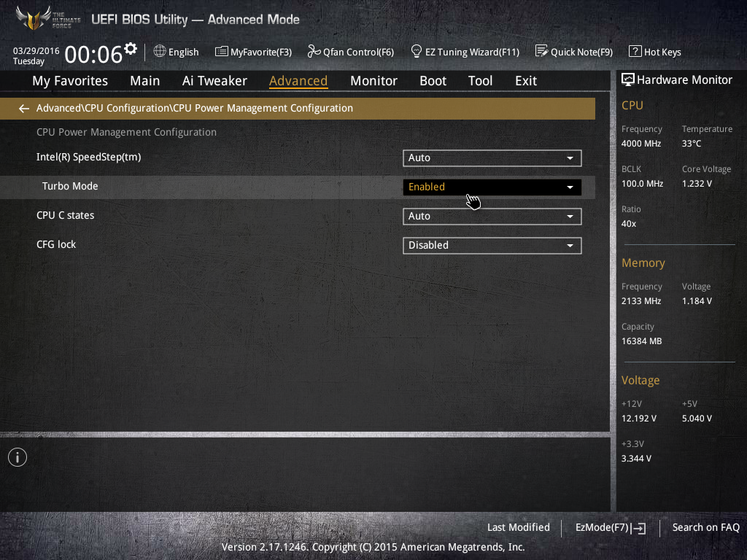Click the 100.0 MHz BCLK value
This screenshot has width=747, height=560.
pos(642,183)
